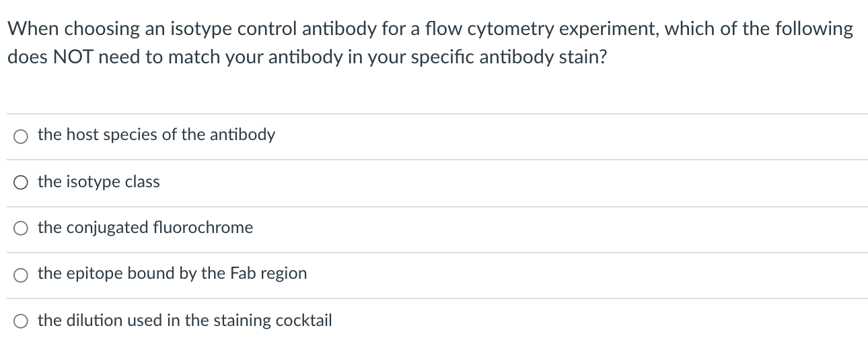The height and width of the screenshot is (361, 868).
Task: Click the word 'class' in the second answer choice
Action: pyautogui.click(x=143, y=182)
